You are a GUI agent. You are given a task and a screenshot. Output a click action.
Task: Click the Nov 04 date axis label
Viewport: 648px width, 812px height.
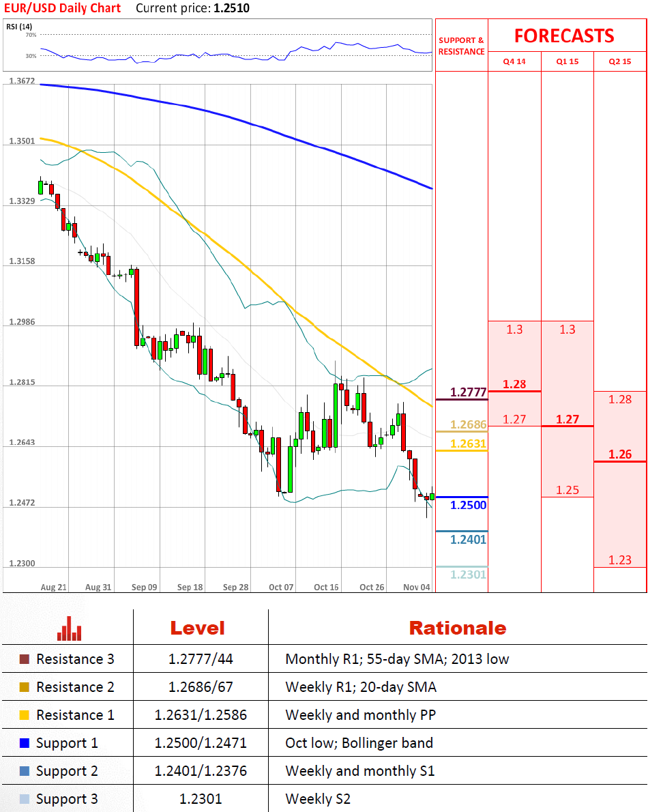(417, 588)
